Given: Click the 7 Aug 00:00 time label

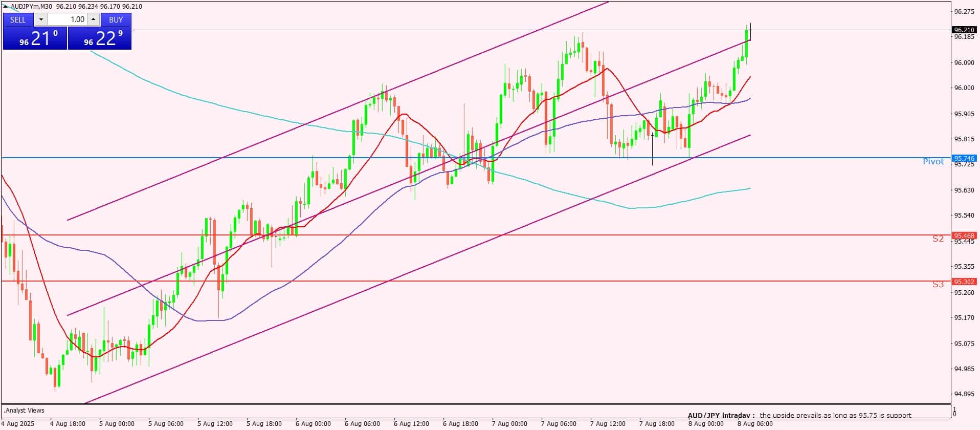Looking at the screenshot, I should pyautogui.click(x=509, y=423).
